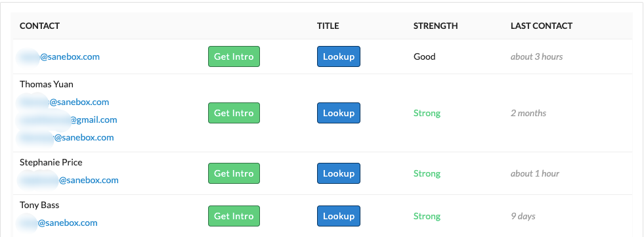Click Get Intro for Tony Bass
The width and height of the screenshot is (644, 237).
(234, 216)
